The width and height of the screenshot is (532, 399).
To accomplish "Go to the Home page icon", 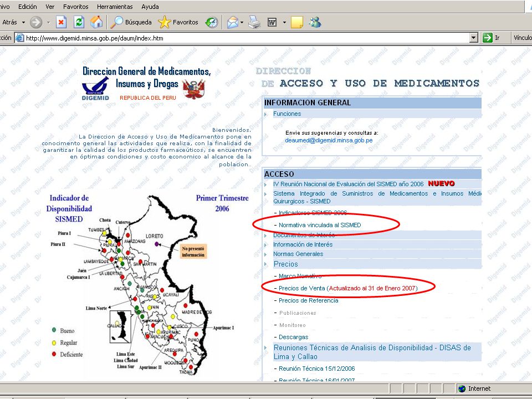I will tap(96, 22).
